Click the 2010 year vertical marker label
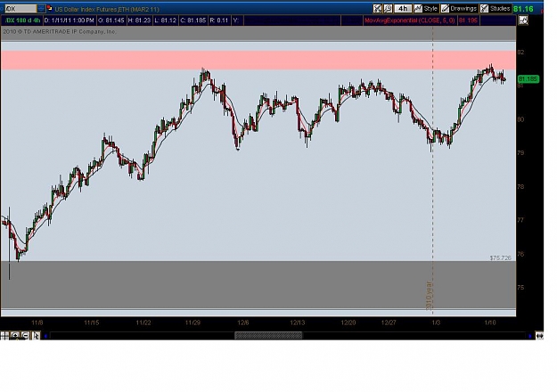Viewport: 557px width, 392px height. pos(428,296)
